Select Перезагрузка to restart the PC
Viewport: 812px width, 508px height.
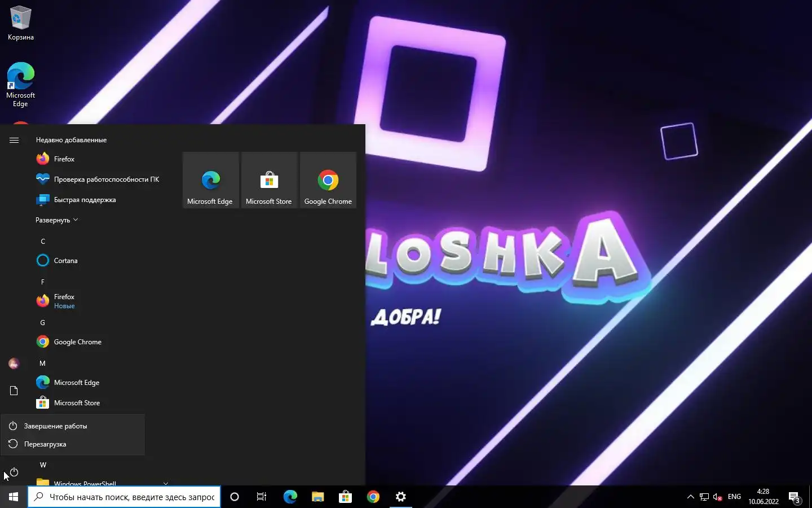coord(73,444)
